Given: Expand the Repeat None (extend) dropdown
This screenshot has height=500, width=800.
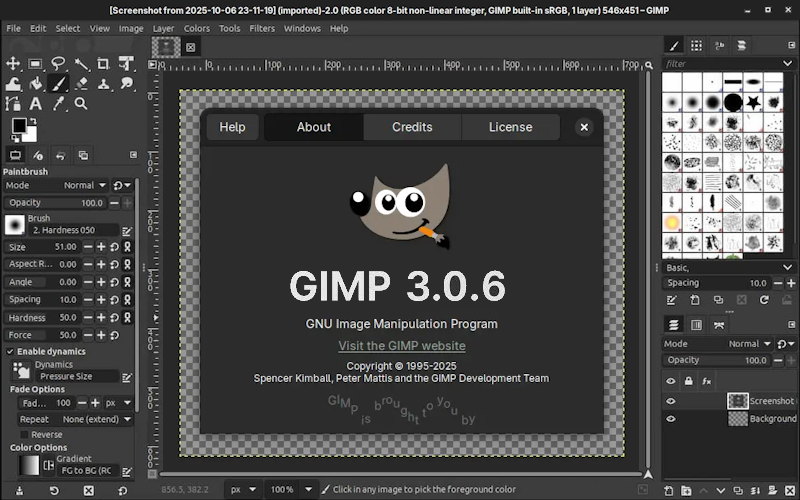Looking at the screenshot, I should (96, 420).
